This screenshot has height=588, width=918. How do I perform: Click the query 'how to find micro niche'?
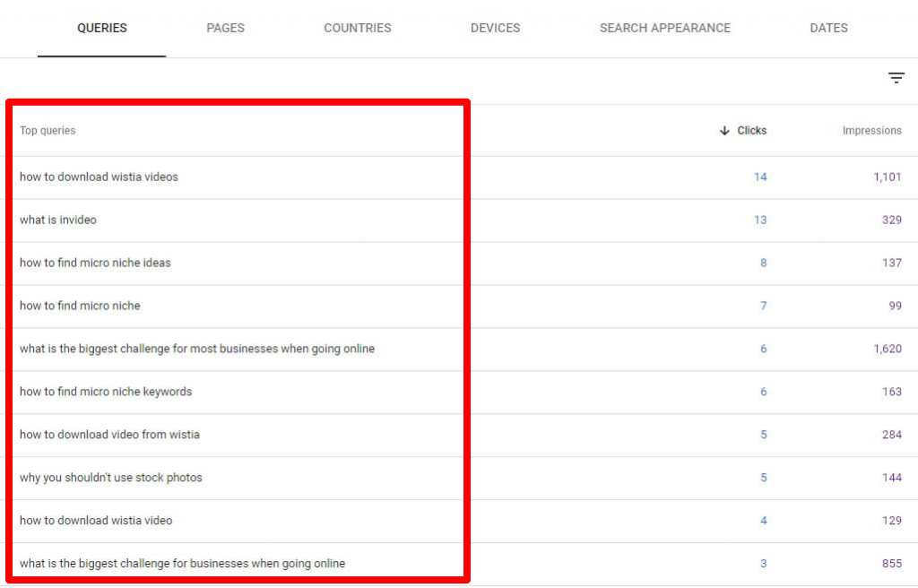pos(80,306)
